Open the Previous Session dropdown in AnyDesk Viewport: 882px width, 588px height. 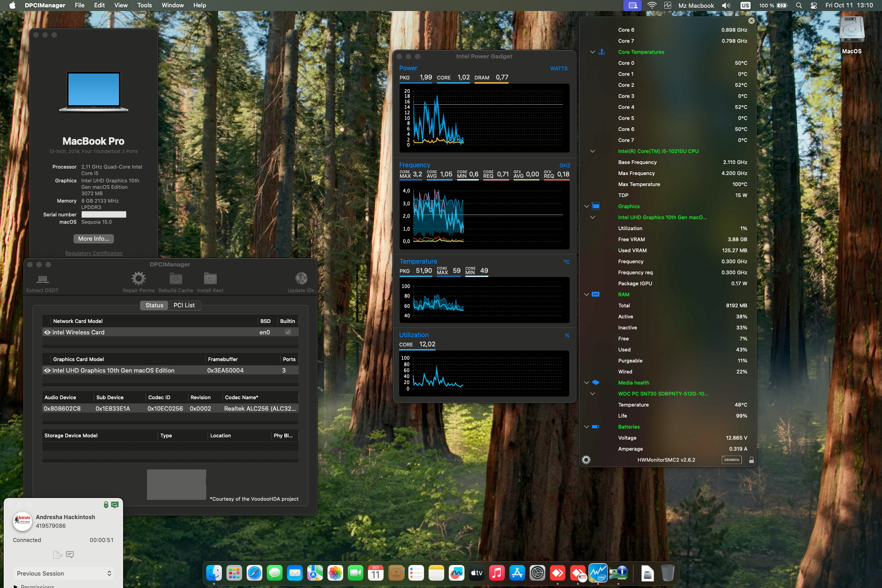tap(63, 573)
